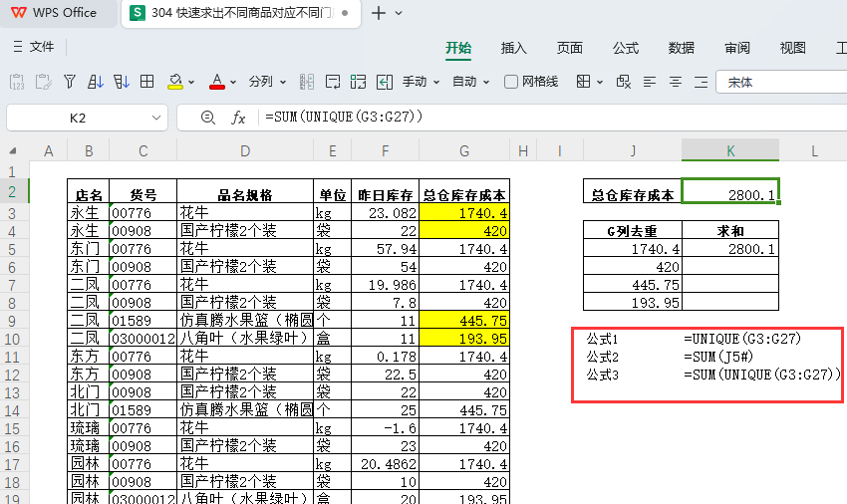Screen dimensions: 847x504
Task: Sort ascending with the first A-arrow icon
Action: click(x=95, y=82)
